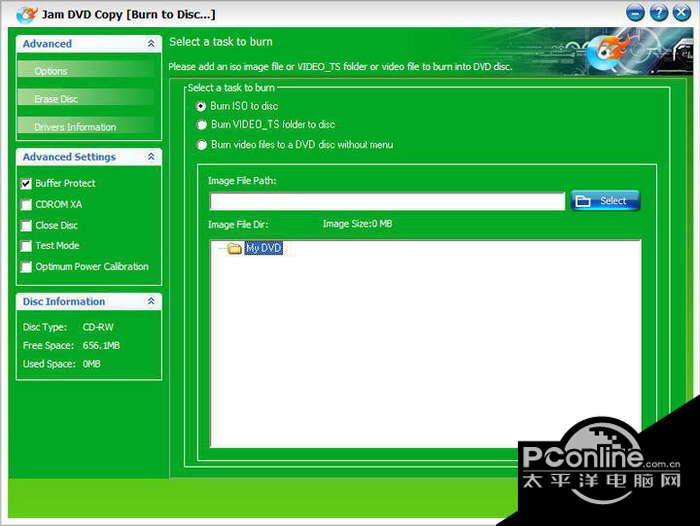This screenshot has width=700, height=526.
Task: Enable the Close Disc checkbox
Action: pos(26,225)
